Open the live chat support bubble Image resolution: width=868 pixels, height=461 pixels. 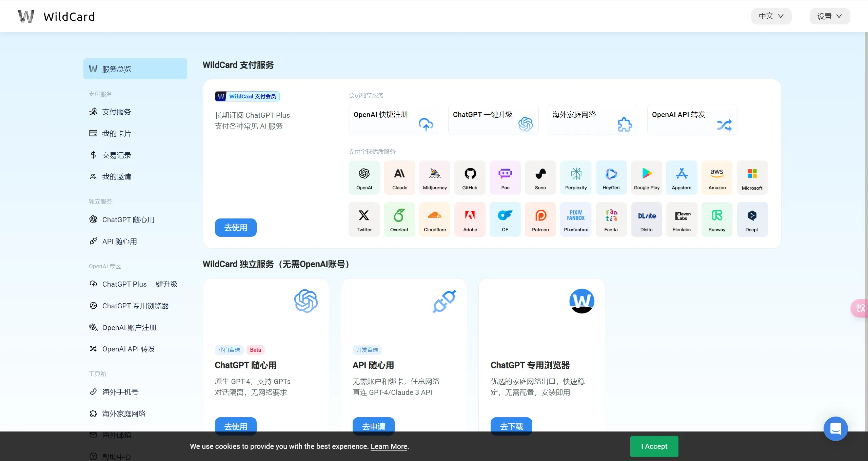tap(835, 428)
